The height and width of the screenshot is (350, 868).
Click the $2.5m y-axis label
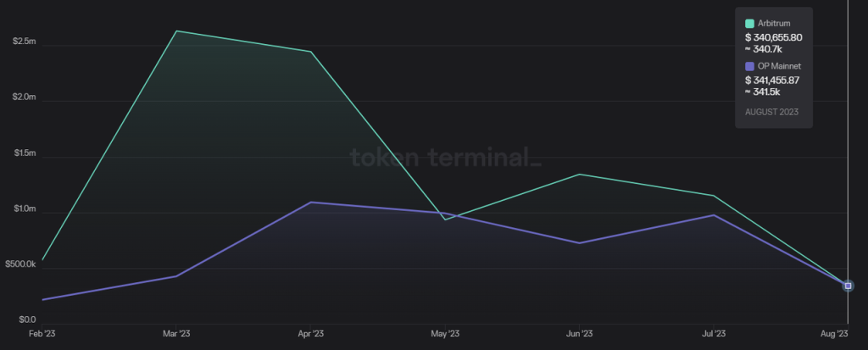coord(25,42)
